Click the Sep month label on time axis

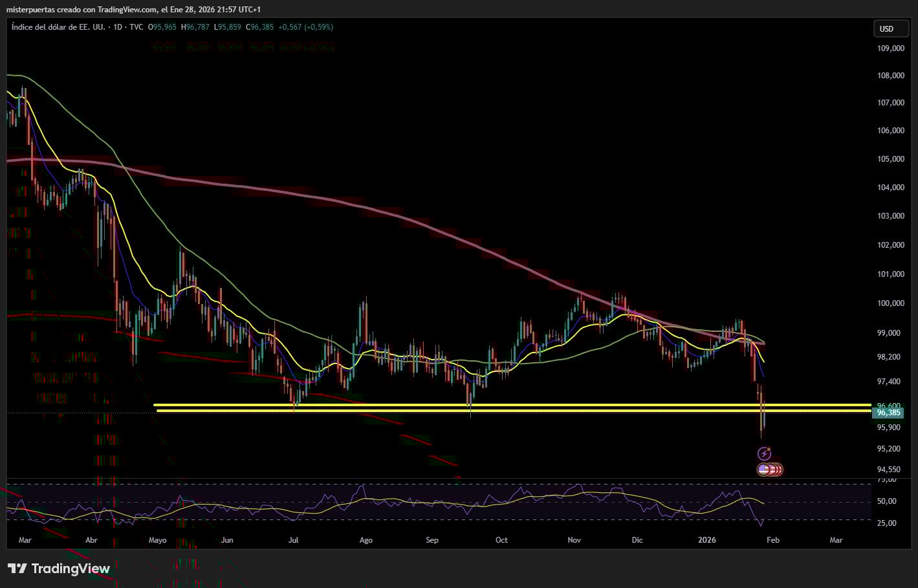click(432, 540)
